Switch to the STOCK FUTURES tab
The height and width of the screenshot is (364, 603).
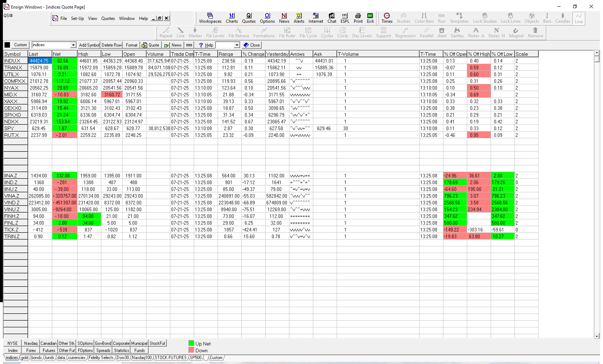(171, 358)
